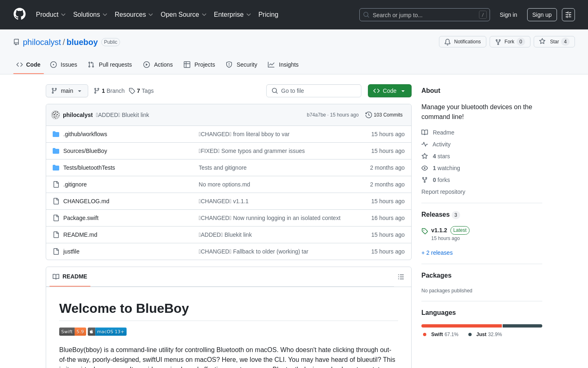The image size is (588, 368).
Task: Open the README outline icon
Action: coord(401,277)
